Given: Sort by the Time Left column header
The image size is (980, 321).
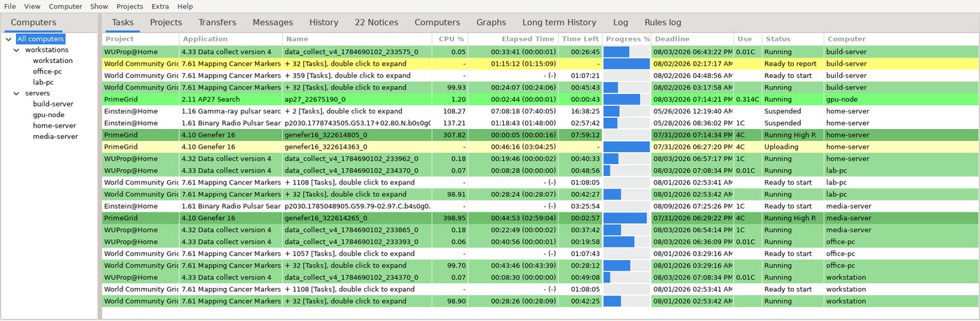Looking at the screenshot, I should [580, 39].
